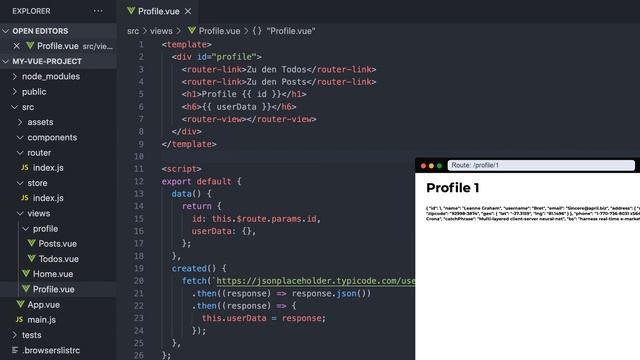Open main.js file
640x360 pixels.
point(41,320)
